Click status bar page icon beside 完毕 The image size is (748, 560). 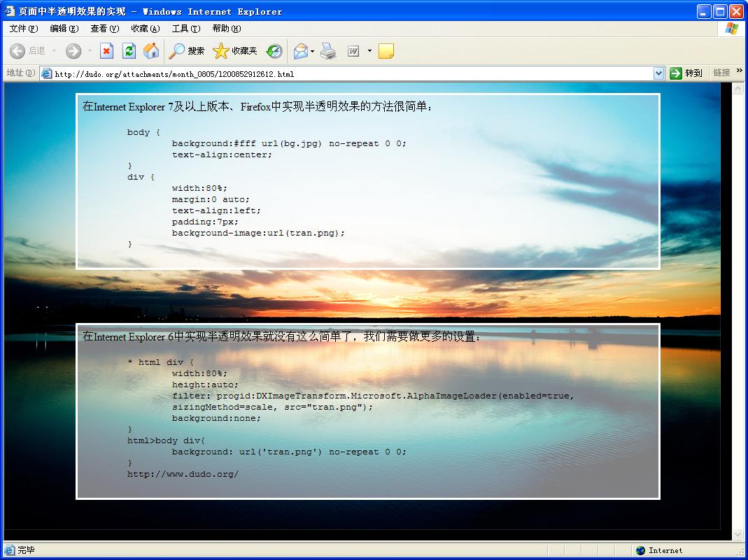point(10,550)
